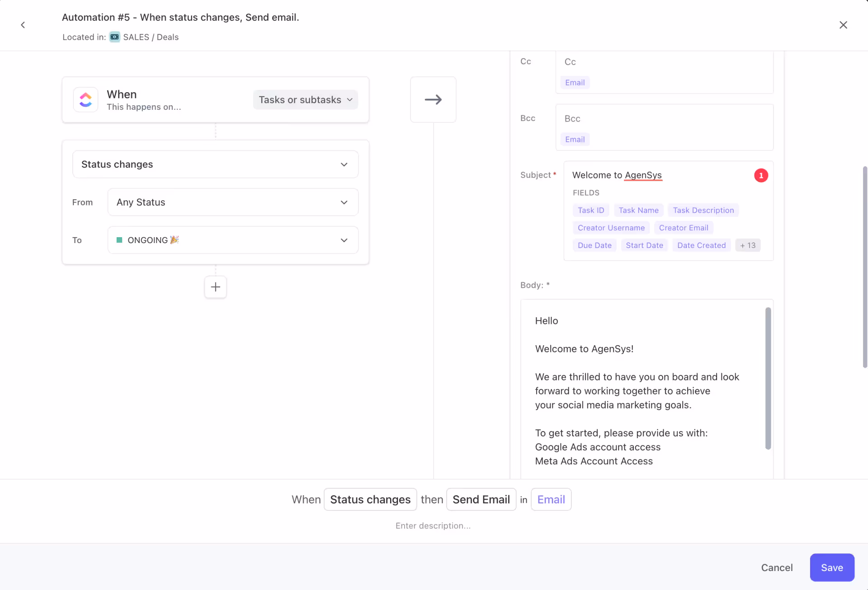Open the To ONGOING status dropdown
The image size is (868, 590).
click(x=233, y=240)
